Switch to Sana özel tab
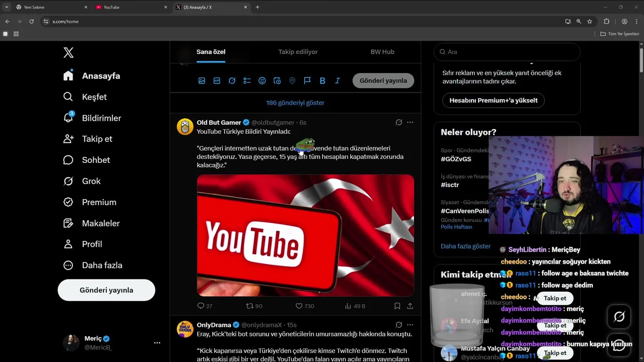644x362 pixels. (211, 52)
